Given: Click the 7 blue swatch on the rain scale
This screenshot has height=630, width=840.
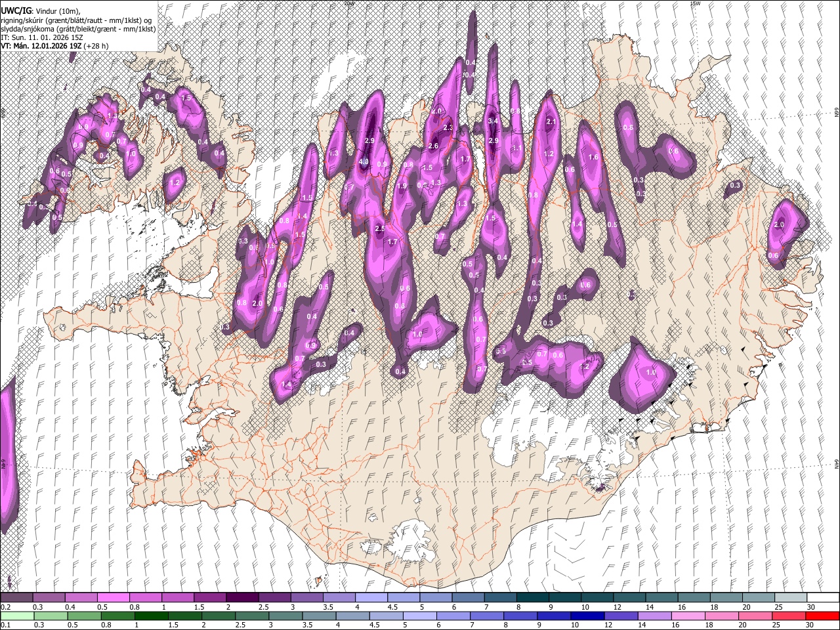Looking at the screenshot, I should point(487,616).
